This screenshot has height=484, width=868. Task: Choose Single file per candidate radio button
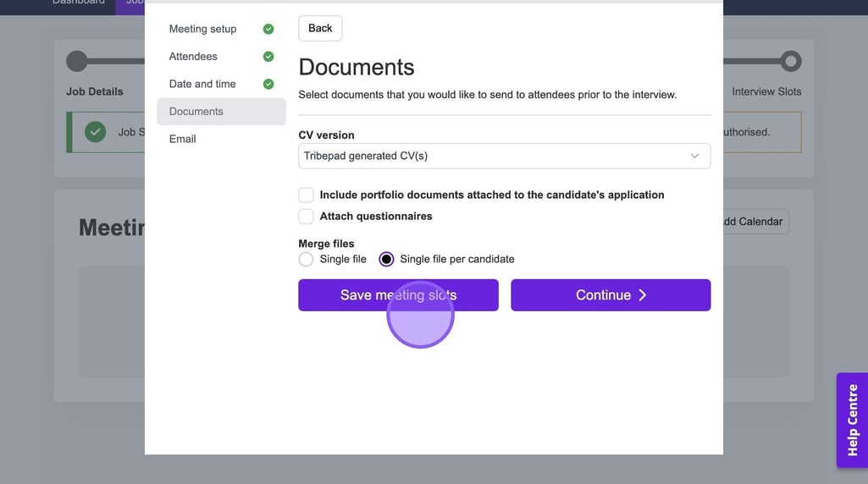tap(386, 259)
